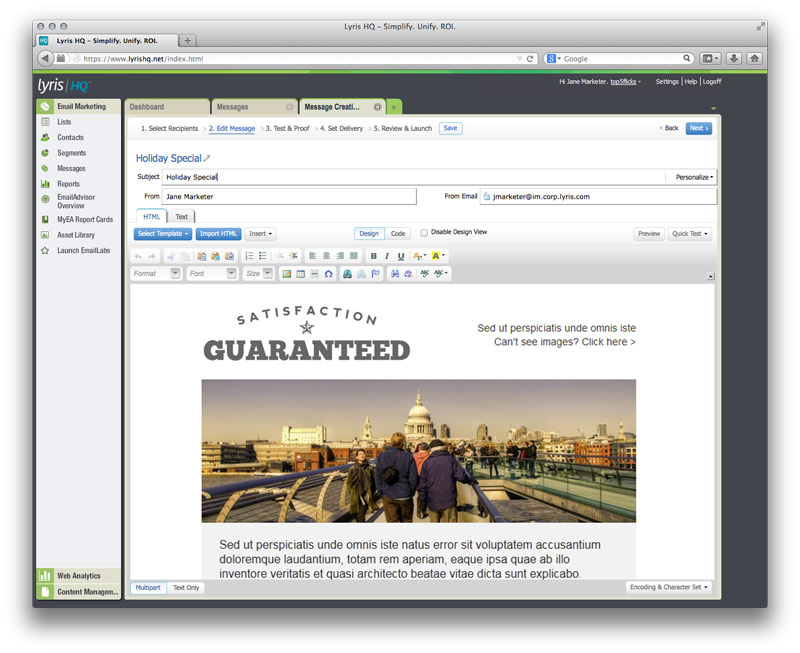Click the Import HTML button
This screenshot has width=800, height=653.
pos(219,233)
